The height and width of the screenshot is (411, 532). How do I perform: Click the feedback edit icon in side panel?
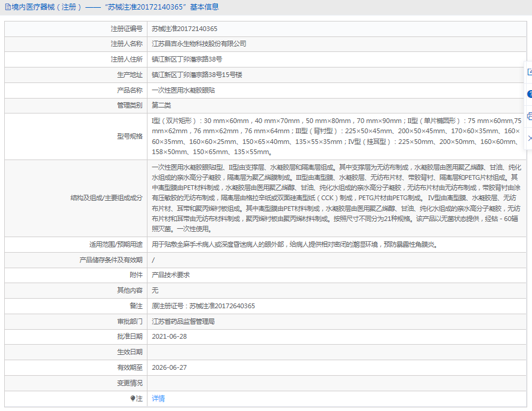tap(530, 72)
